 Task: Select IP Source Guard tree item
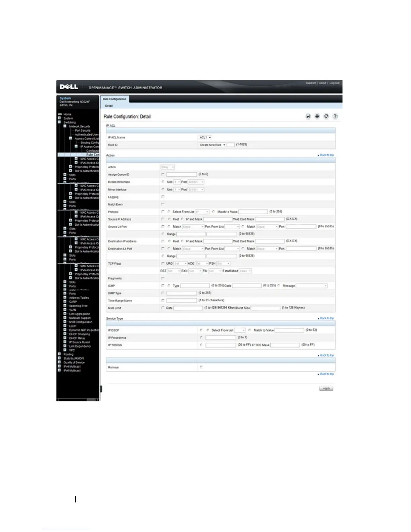[79, 342]
